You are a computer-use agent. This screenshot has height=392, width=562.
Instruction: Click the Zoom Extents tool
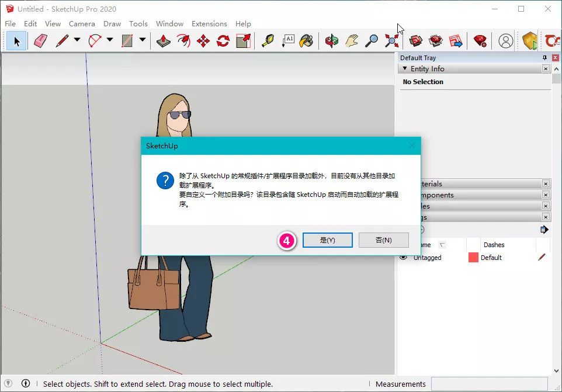pos(392,41)
